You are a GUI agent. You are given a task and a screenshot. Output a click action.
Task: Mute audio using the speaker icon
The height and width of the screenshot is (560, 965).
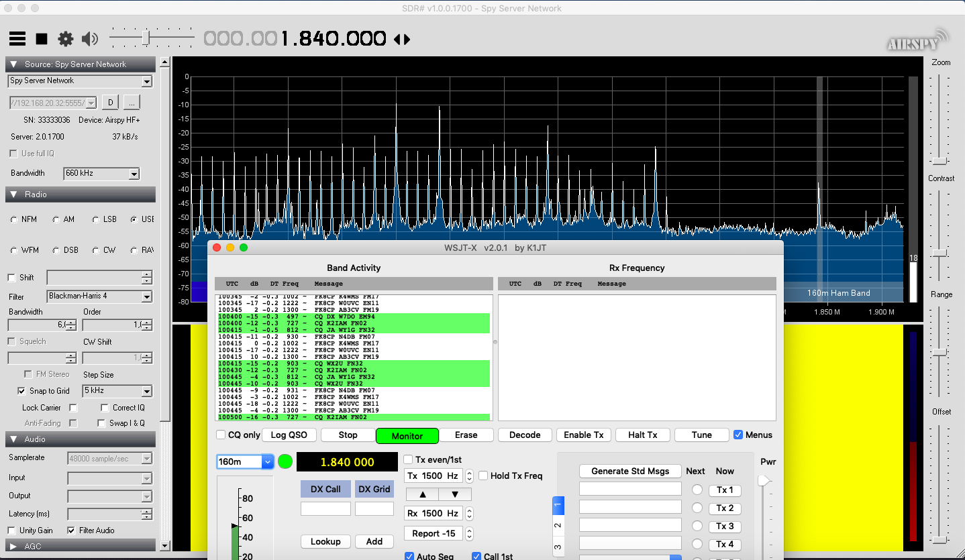(x=90, y=39)
